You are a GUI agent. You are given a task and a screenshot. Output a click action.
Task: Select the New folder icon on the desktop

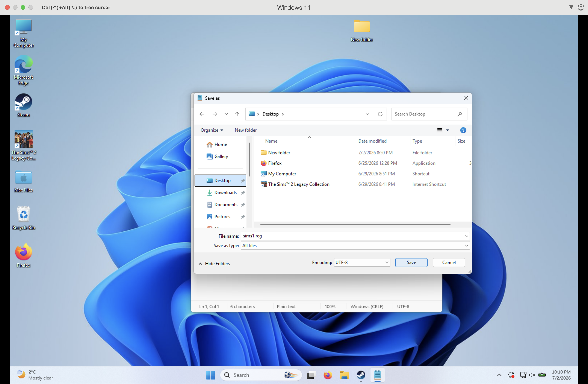pos(362,30)
